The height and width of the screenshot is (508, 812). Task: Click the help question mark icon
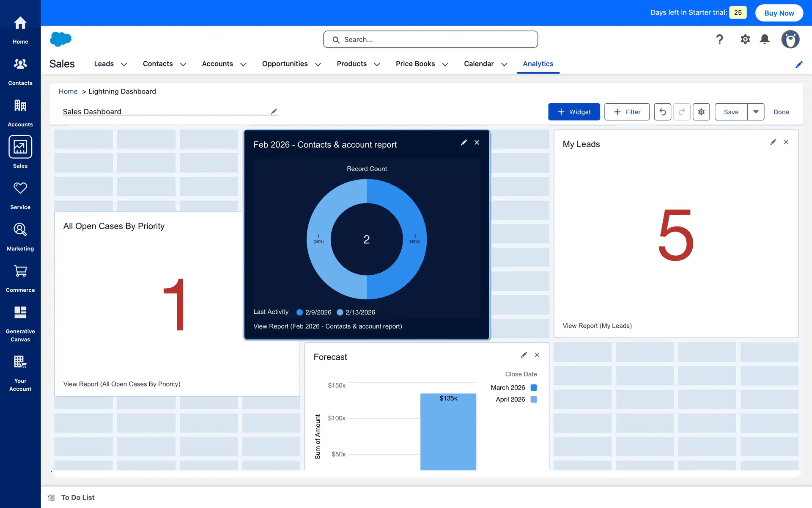pos(719,39)
